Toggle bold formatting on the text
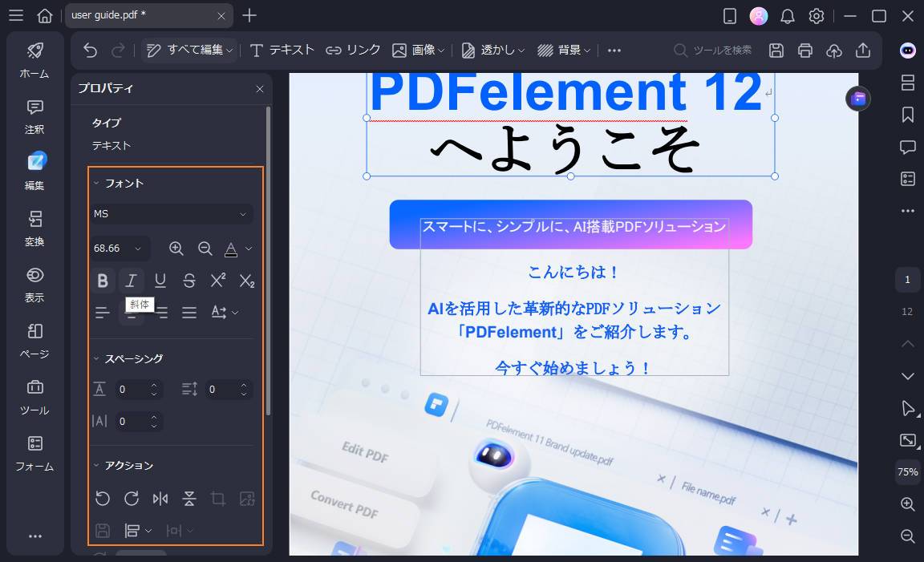This screenshot has width=924, height=562. [103, 280]
